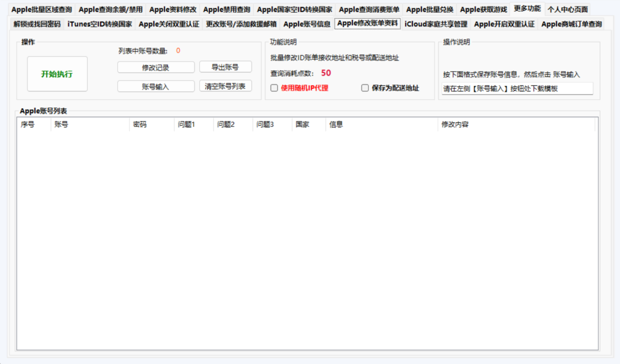Enable the 使用随机IP代理 checkbox
Image resolution: width=620 pixels, height=364 pixels.
coord(274,88)
